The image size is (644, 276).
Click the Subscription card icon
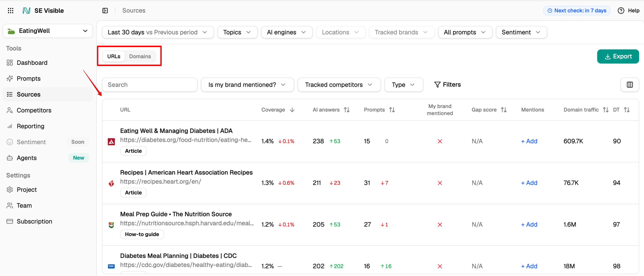10,221
